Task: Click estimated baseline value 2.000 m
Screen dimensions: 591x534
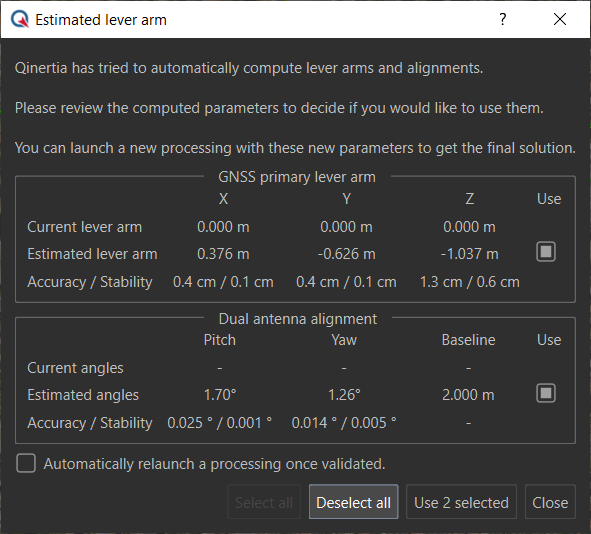Action: (468, 395)
